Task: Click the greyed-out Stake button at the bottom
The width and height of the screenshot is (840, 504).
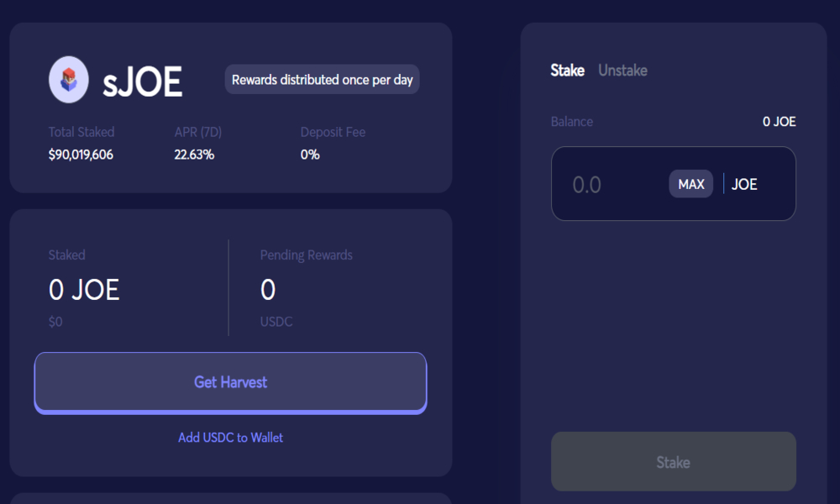Action: [674, 462]
